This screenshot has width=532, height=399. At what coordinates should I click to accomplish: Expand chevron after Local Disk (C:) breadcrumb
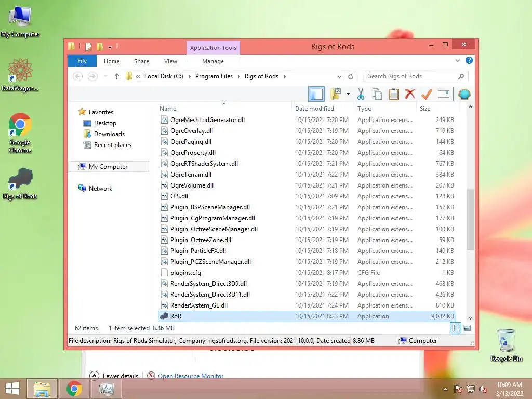[x=189, y=76]
